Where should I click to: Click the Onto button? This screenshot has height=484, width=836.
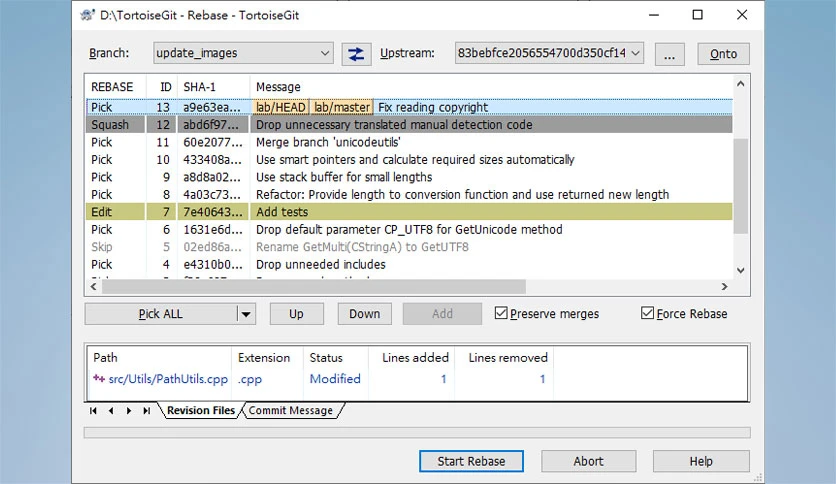[x=724, y=54]
